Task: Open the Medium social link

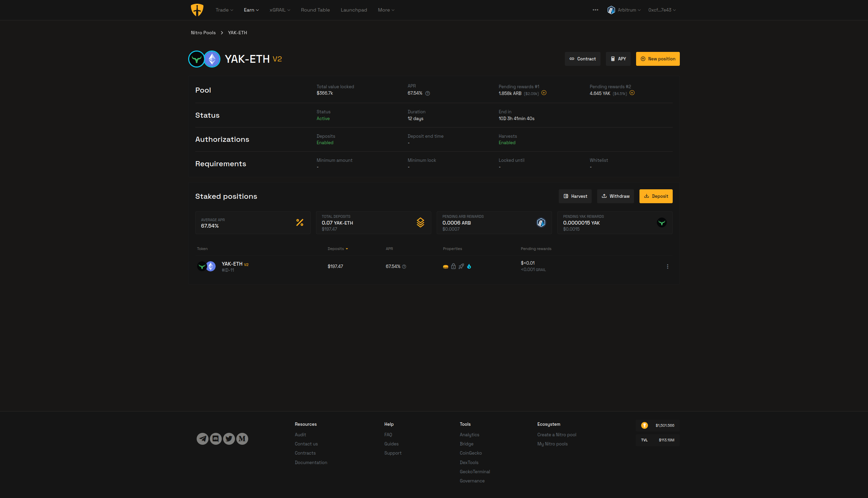Action: [x=242, y=439]
